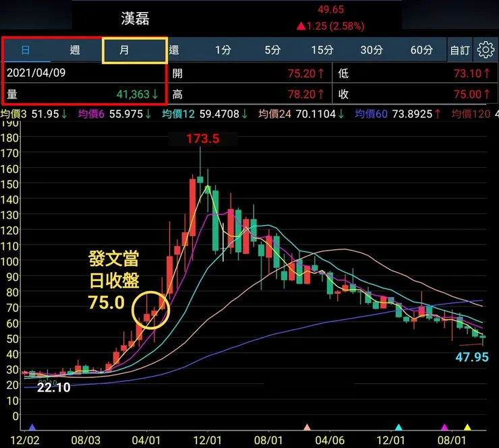The image size is (499, 448).
Task: Click the 04/06 date on the time axis
Action: click(x=330, y=441)
